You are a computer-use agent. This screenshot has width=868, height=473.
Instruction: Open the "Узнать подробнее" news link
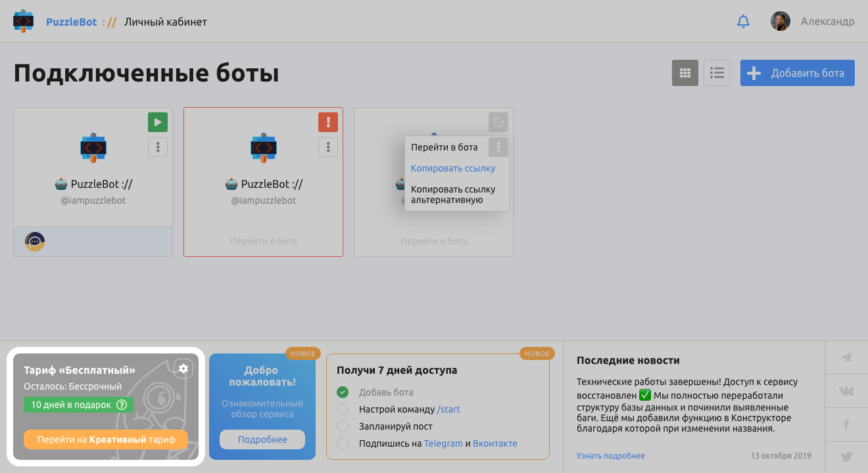610,455
